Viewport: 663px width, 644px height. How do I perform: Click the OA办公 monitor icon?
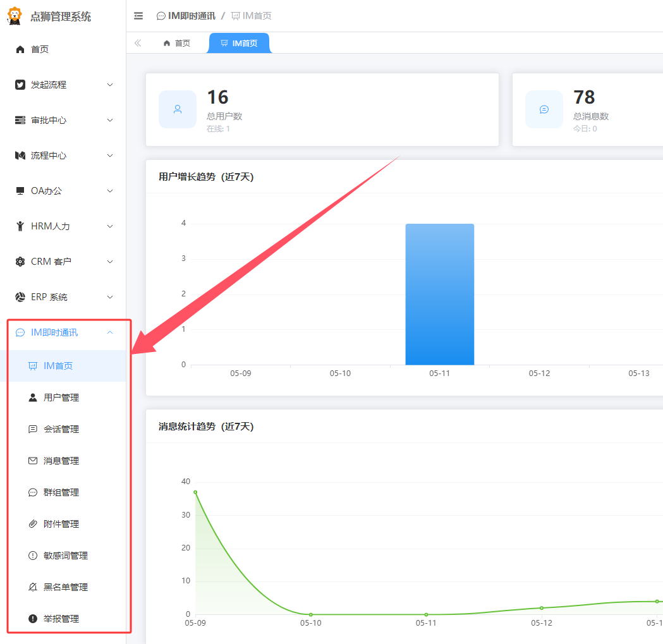[x=20, y=191]
